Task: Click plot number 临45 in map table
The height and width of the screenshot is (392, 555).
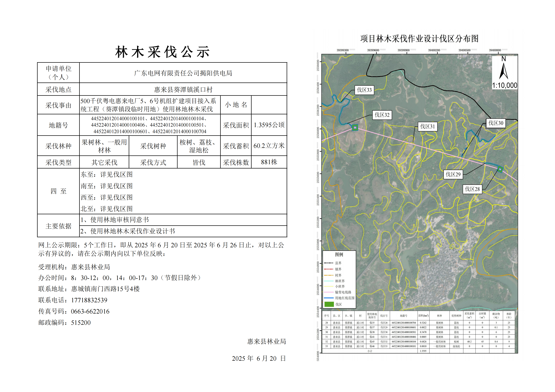Action: pos(372,342)
